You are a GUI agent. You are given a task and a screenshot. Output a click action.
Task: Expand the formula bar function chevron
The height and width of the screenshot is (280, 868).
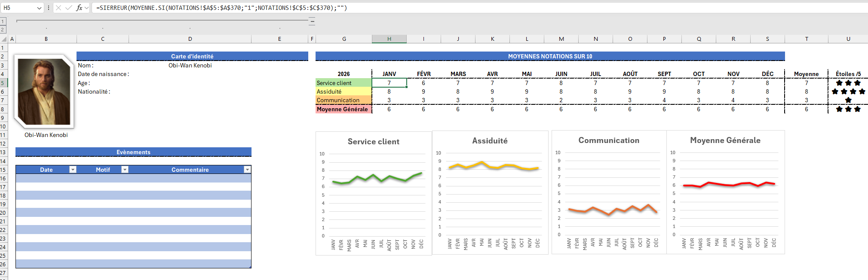tap(86, 8)
